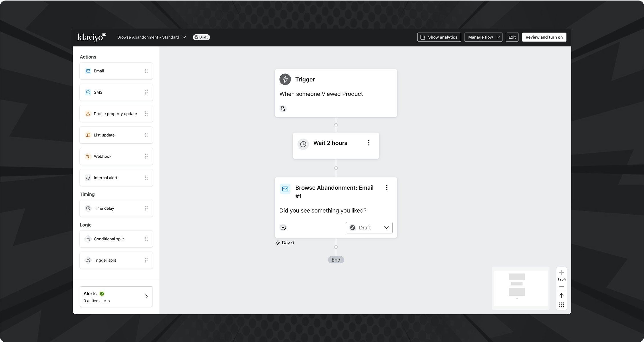The width and height of the screenshot is (644, 342).
Task: Expand the Manage flow dropdown
Action: click(x=483, y=37)
